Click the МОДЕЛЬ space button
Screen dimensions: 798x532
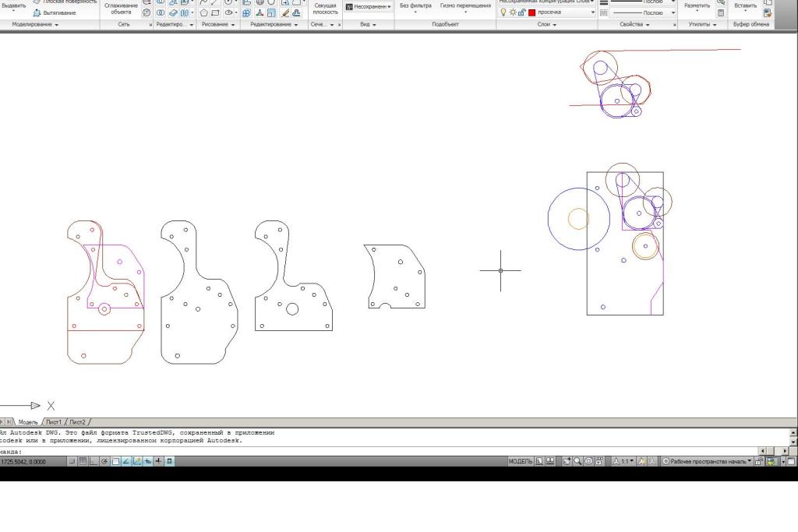pyautogui.click(x=520, y=461)
